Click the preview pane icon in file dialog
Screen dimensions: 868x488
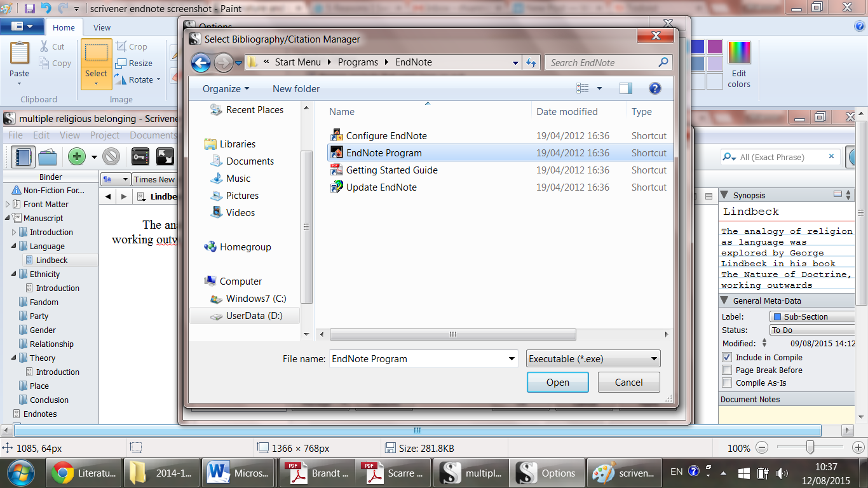pos(626,88)
